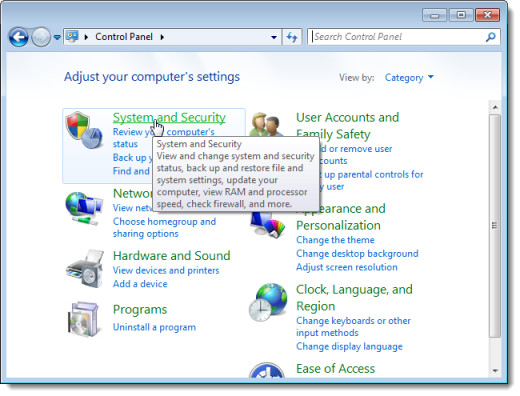Click the User Accounts people icon
Screen dimensions: 520x396
266,124
